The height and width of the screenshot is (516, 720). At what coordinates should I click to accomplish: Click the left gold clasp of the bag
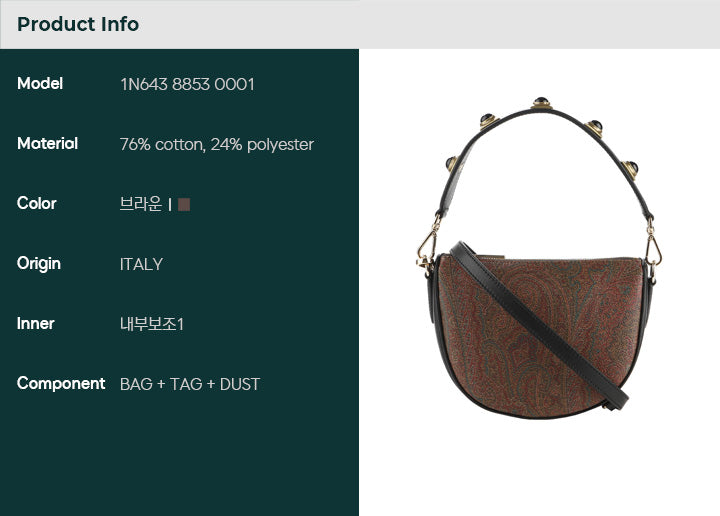427,248
